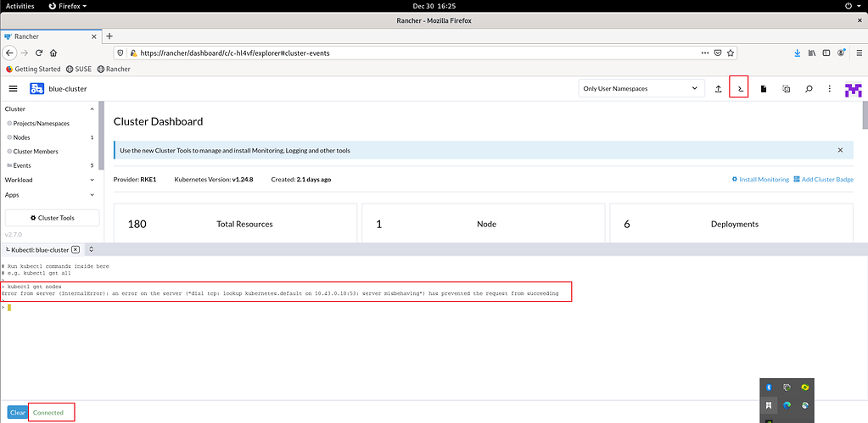The image size is (868, 423).
Task: Select Nodes in the cluster sidebar
Action: tap(22, 137)
